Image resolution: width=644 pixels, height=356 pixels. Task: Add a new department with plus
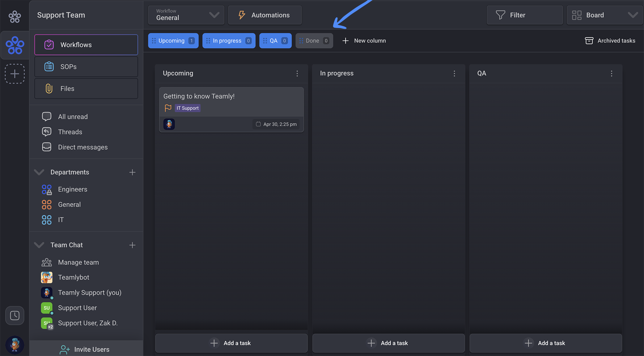pyautogui.click(x=132, y=172)
